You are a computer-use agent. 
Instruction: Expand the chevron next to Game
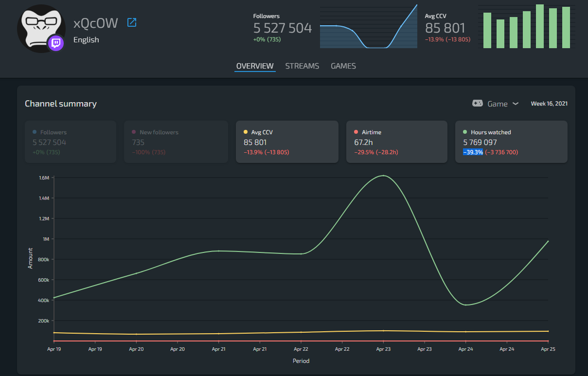click(516, 104)
